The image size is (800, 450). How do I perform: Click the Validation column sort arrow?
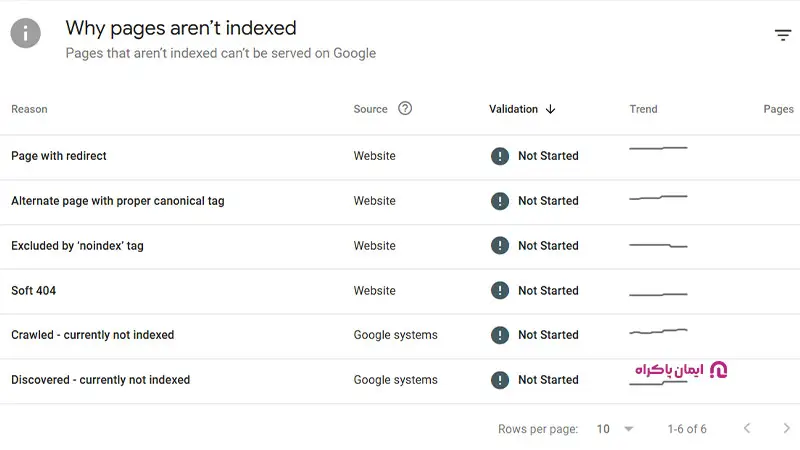tap(551, 109)
